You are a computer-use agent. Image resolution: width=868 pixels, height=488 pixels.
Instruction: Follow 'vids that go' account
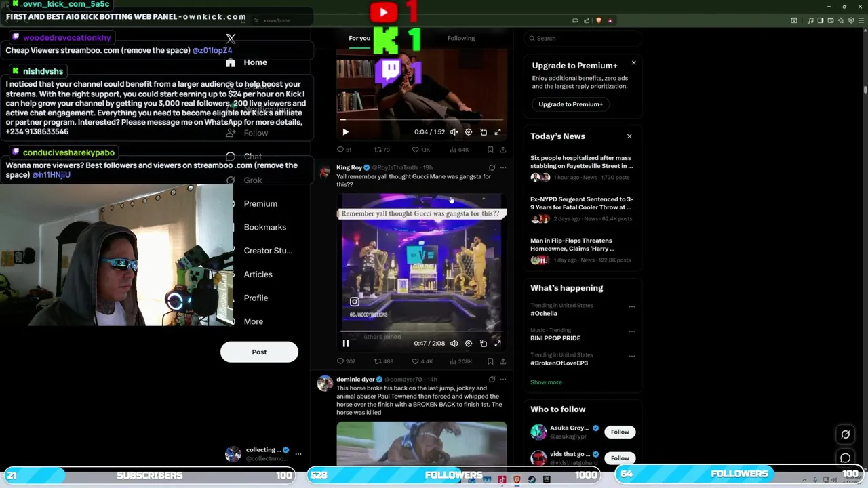tap(620, 458)
